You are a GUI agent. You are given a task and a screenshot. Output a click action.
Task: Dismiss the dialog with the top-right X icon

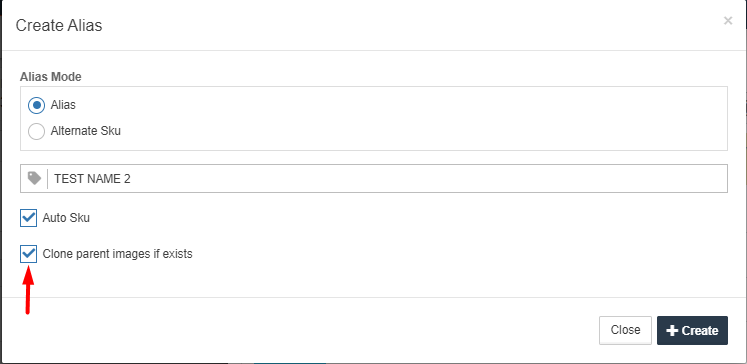click(x=727, y=20)
